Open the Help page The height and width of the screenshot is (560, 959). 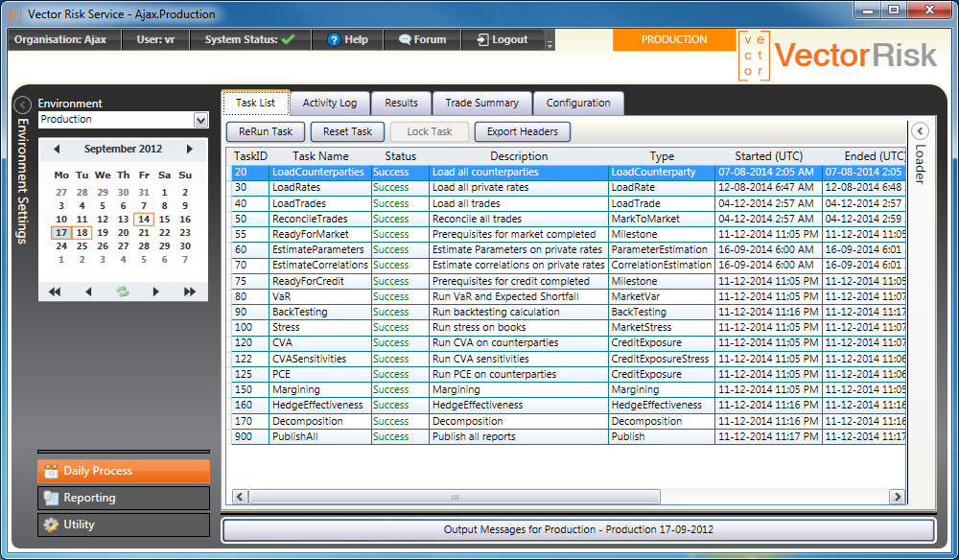[347, 39]
